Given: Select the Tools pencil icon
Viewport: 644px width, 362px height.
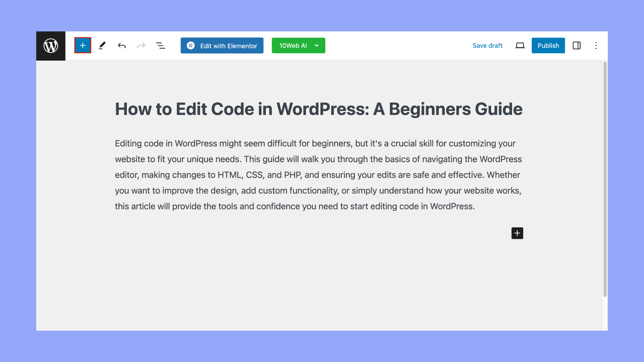Looking at the screenshot, I should 102,46.
